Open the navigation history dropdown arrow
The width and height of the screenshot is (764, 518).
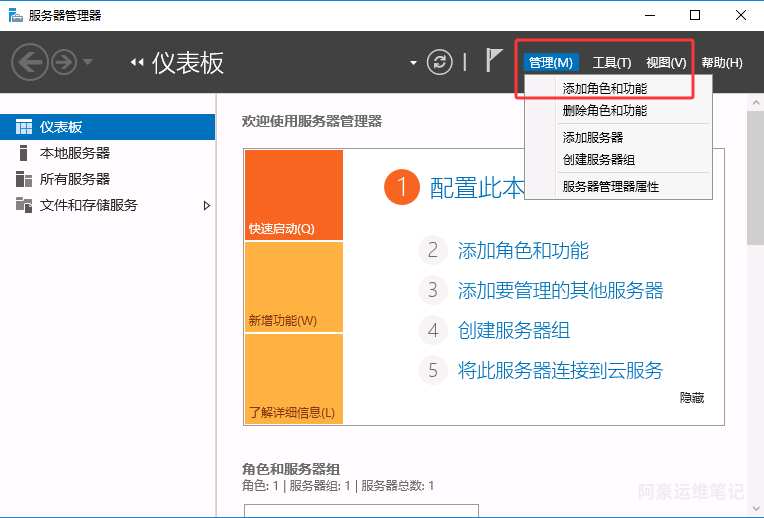tap(88, 62)
